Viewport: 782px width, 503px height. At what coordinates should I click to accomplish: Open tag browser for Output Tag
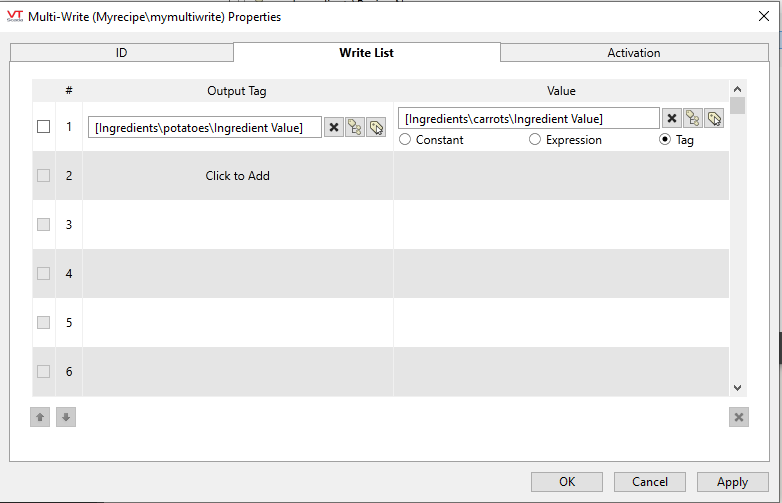[355, 127]
